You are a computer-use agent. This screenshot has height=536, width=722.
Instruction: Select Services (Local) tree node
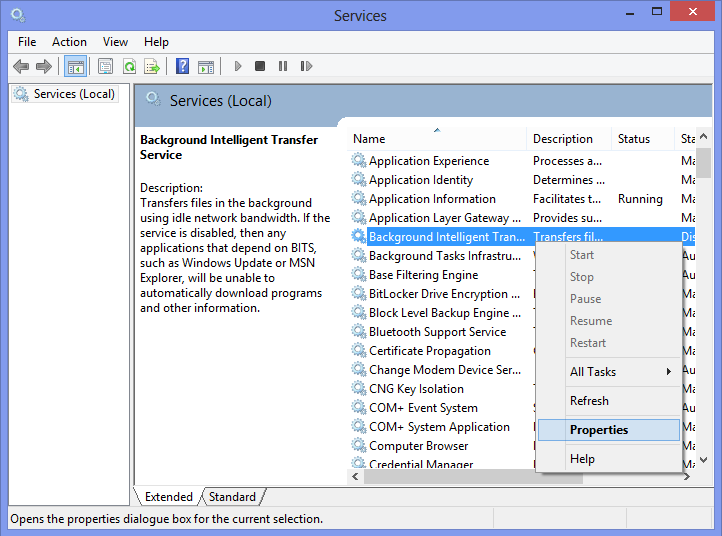65,94
